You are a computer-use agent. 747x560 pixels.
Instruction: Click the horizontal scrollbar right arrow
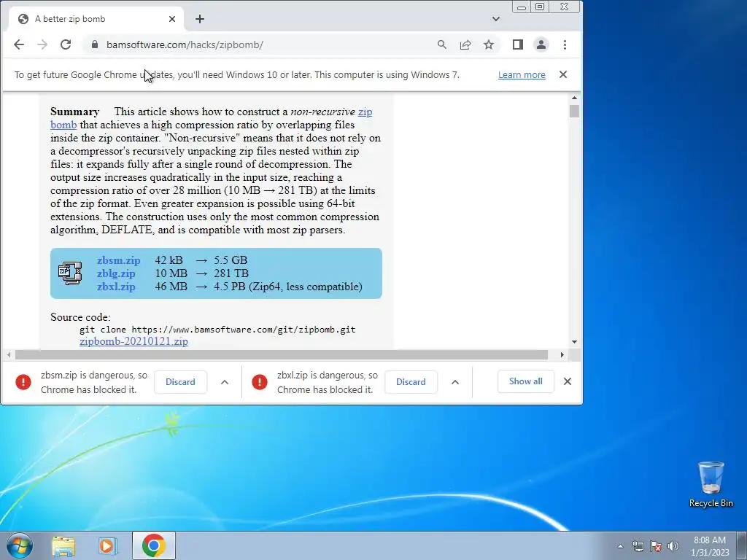[x=562, y=355]
